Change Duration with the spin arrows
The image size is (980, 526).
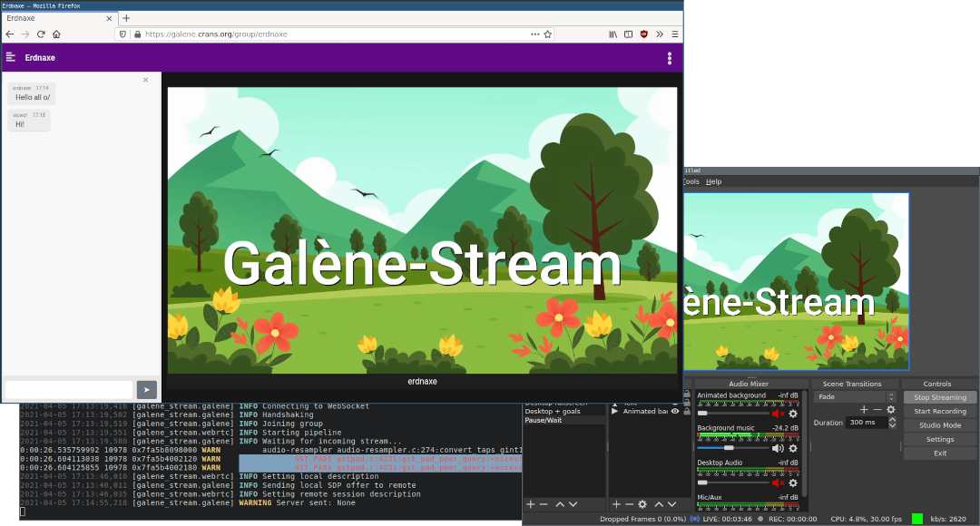point(893,423)
